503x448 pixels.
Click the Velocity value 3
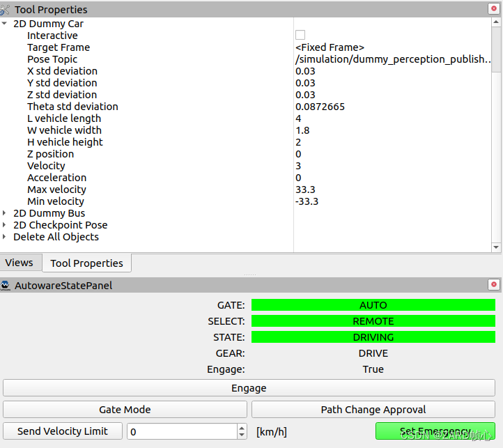point(298,166)
